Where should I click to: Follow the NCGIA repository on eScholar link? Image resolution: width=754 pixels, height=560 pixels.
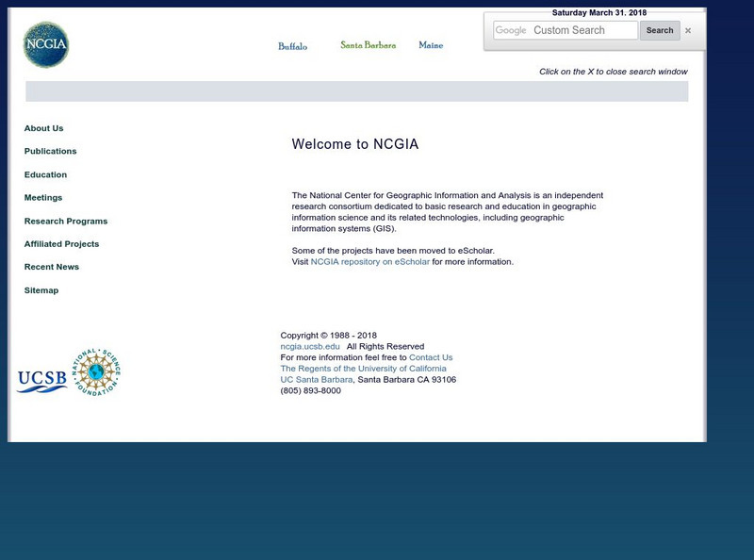pos(369,262)
